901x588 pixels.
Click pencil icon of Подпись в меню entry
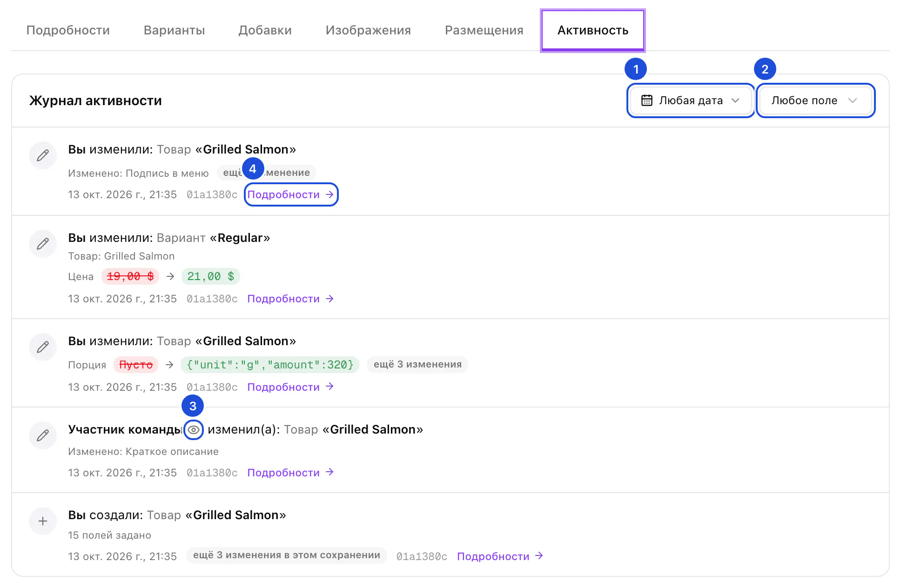43,155
